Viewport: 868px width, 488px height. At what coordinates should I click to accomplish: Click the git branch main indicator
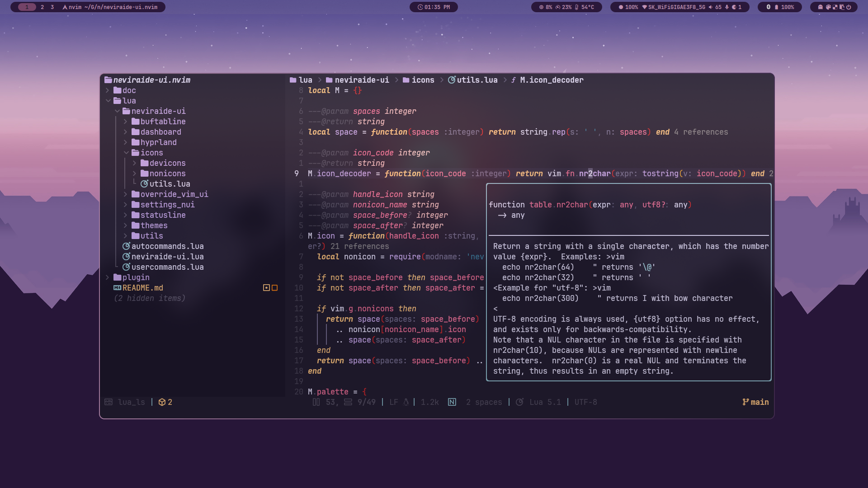tap(755, 402)
